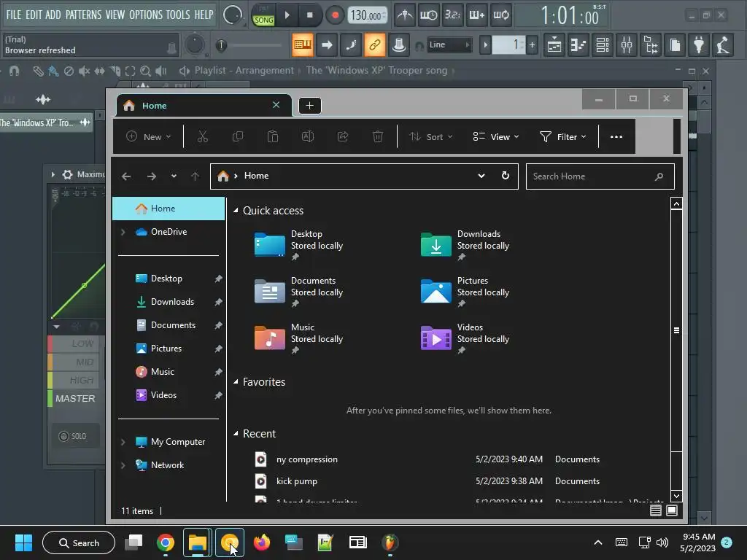Click Copy icon in File Explorer toolbar

pyautogui.click(x=238, y=136)
